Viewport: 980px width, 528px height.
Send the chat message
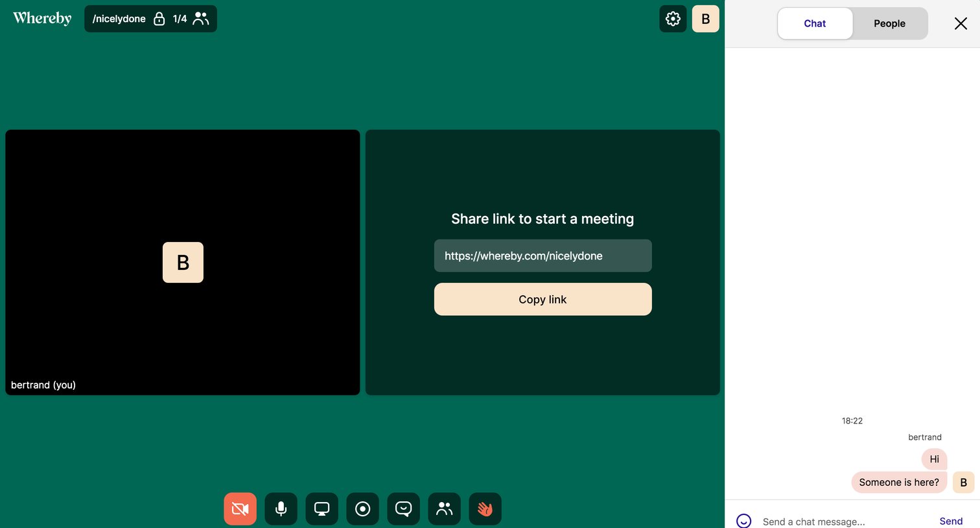click(x=951, y=521)
